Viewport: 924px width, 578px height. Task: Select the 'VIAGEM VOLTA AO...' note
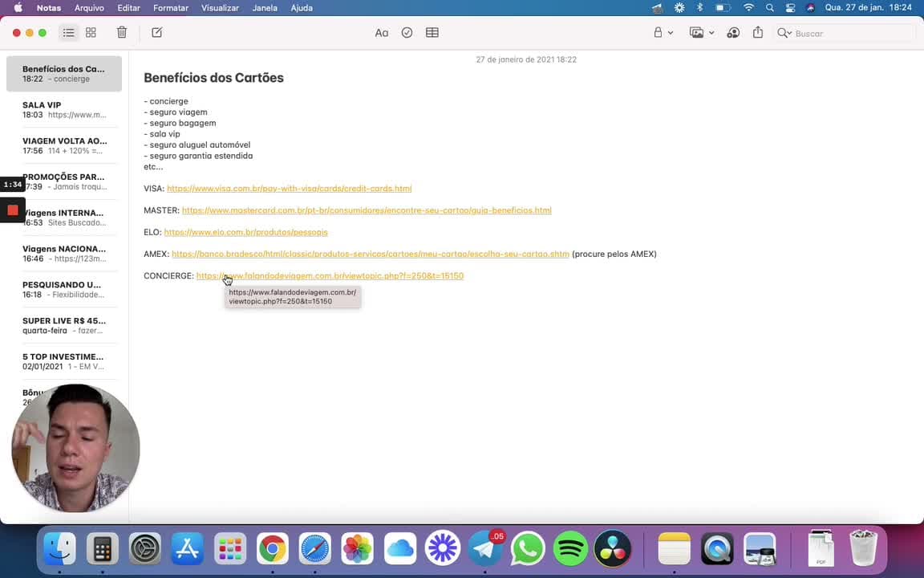point(64,145)
